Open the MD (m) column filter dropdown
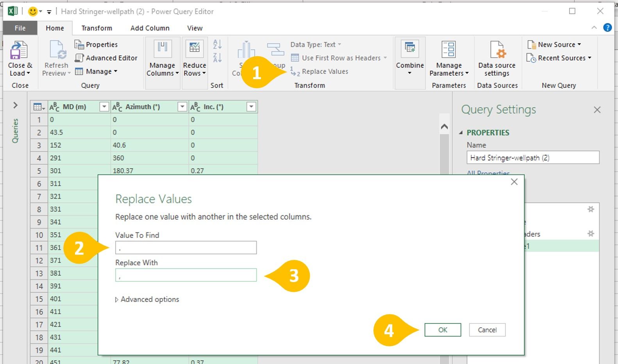This screenshot has width=618, height=364. pyautogui.click(x=104, y=107)
